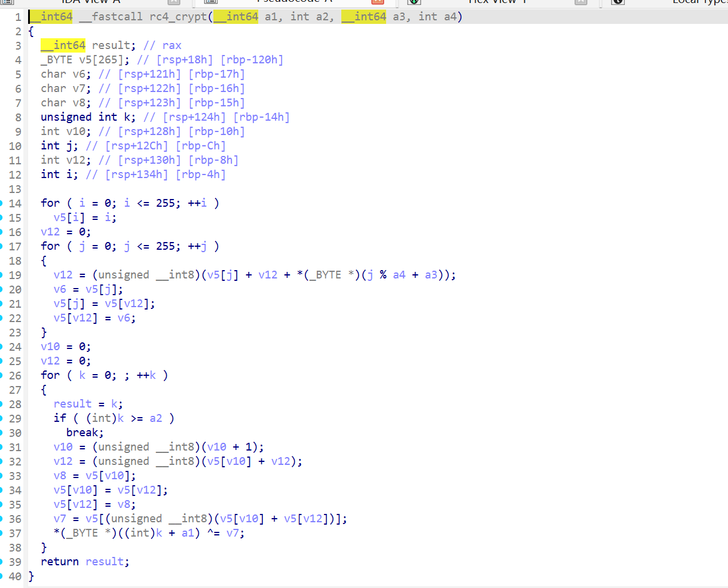Screen dimensions: 728x588
Task: Select the char v6 declaration
Action: [x=66, y=74]
